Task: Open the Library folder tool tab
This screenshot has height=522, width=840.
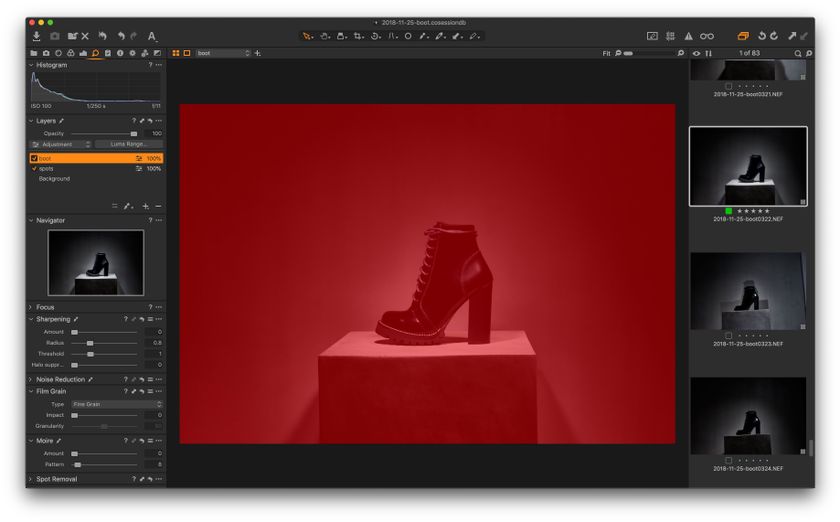Action: click(x=34, y=53)
